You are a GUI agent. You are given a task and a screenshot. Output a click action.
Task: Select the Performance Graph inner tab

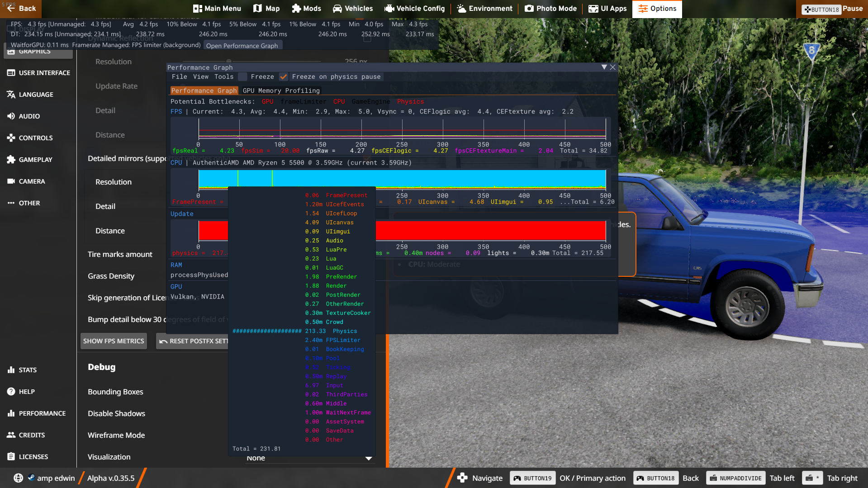coord(204,90)
